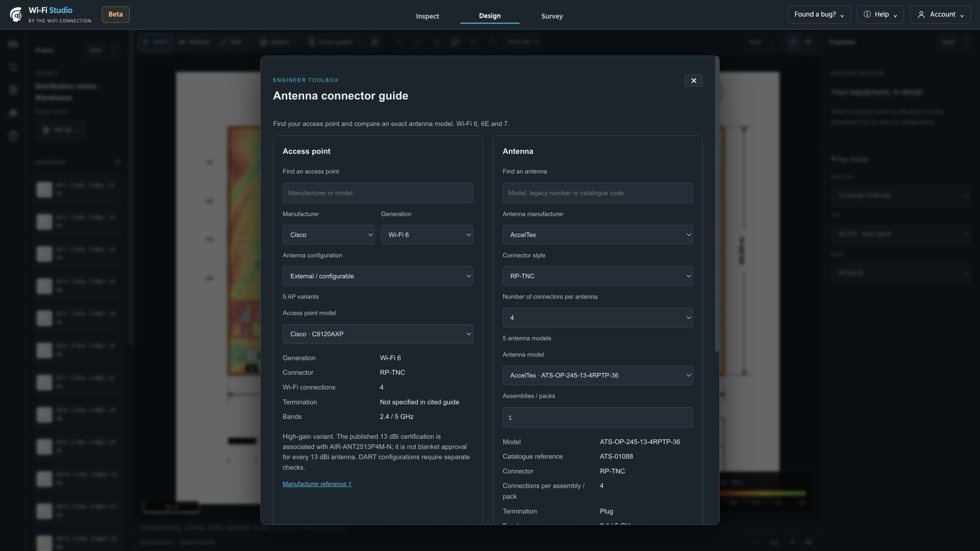Click the Wi-Fi Studio logo icon
The height and width of the screenshot is (551, 980).
click(16, 15)
